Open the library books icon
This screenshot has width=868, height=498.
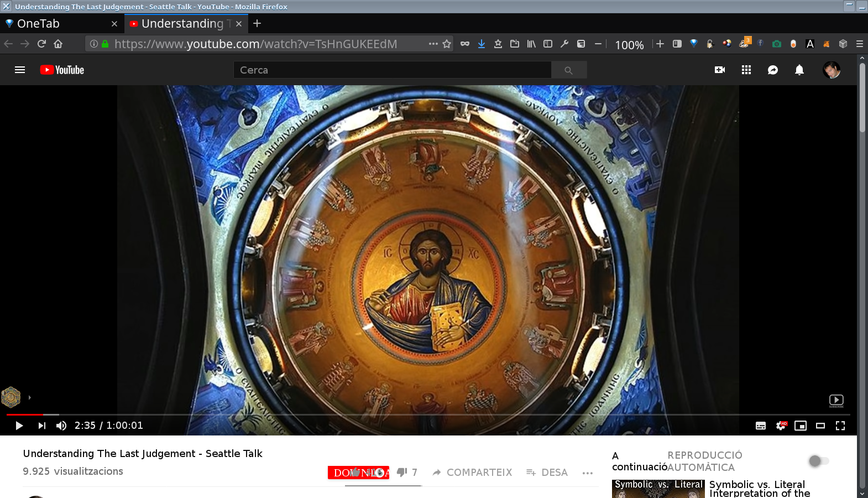click(x=531, y=44)
